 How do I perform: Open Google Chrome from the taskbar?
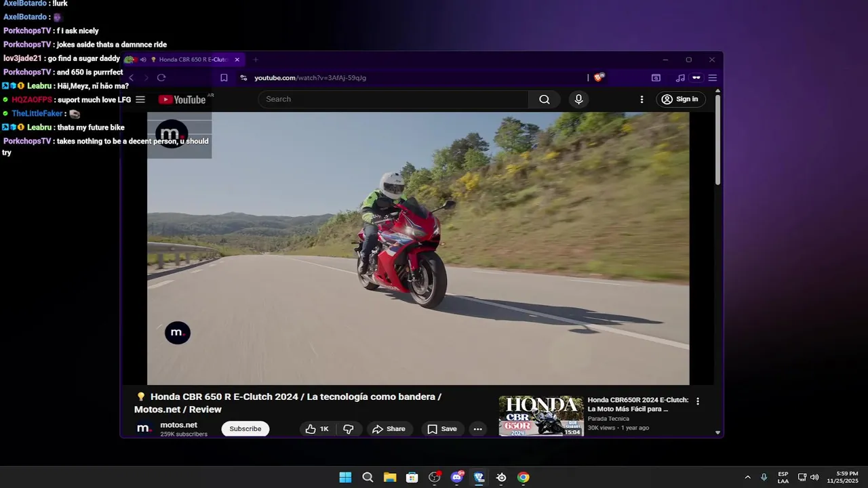pyautogui.click(x=524, y=477)
